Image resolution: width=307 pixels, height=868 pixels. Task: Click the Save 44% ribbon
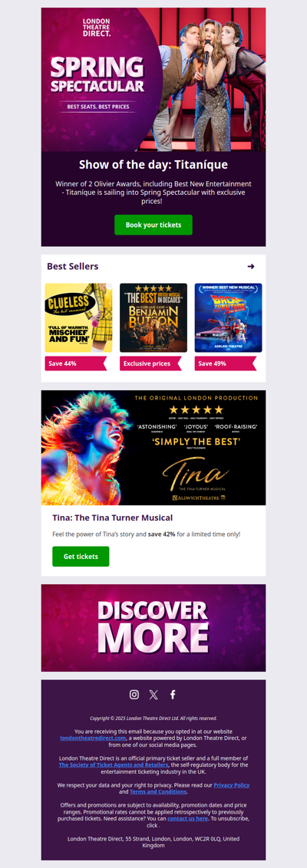pos(76,363)
